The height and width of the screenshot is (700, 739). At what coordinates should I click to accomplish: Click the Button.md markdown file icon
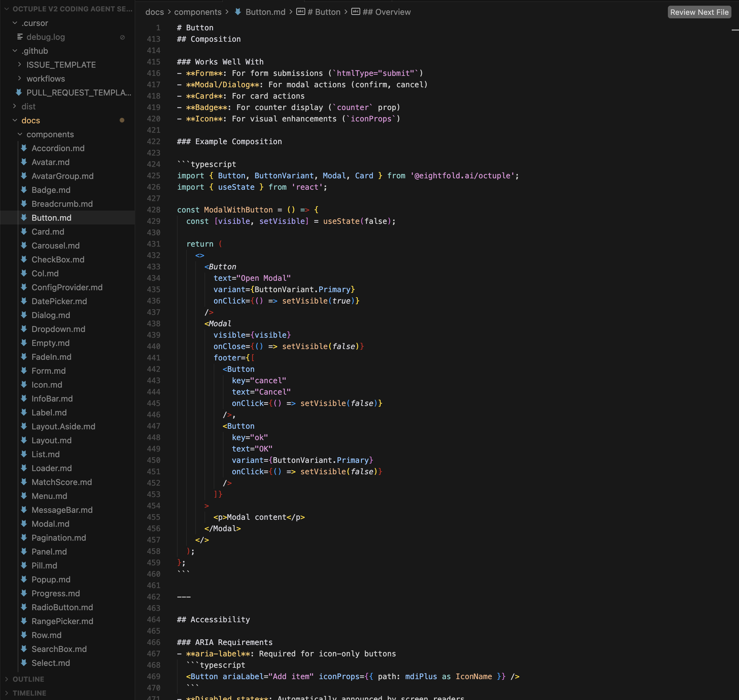24,218
